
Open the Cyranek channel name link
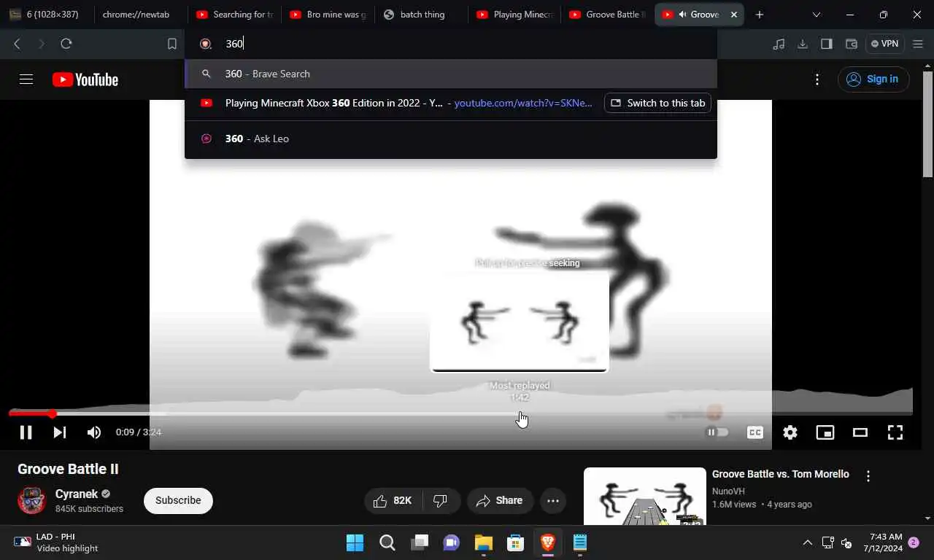77,494
